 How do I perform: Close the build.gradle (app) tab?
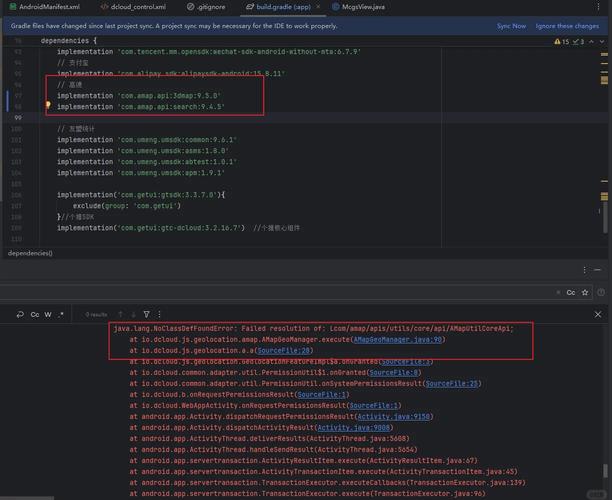click(x=318, y=7)
